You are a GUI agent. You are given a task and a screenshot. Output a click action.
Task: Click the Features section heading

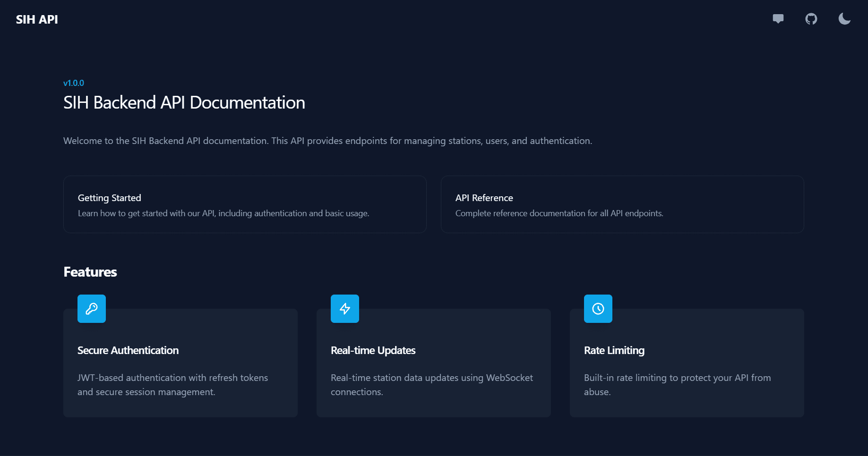(90, 272)
